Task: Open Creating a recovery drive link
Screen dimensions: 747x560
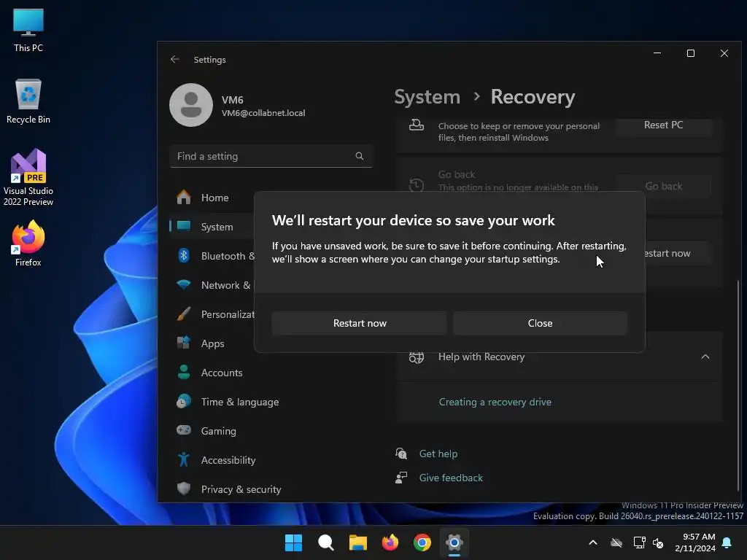Action: tap(495, 402)
